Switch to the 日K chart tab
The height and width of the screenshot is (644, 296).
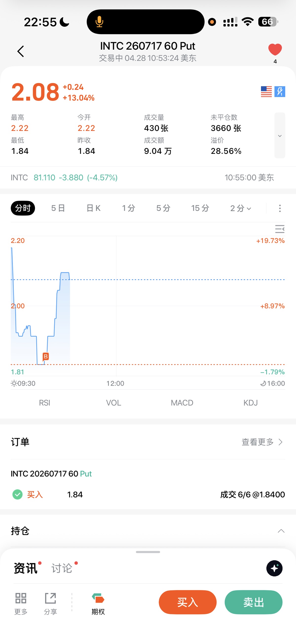(x=93, y=208)
